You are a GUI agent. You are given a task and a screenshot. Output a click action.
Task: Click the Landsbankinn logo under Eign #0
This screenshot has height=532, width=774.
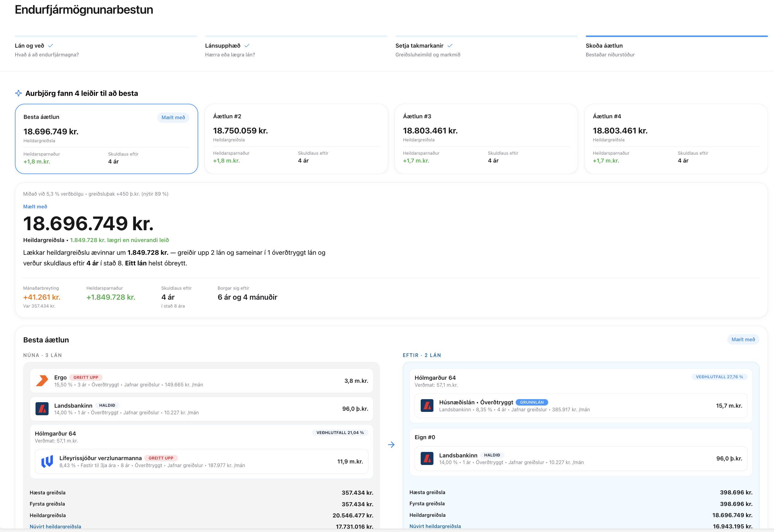[427, 458]
